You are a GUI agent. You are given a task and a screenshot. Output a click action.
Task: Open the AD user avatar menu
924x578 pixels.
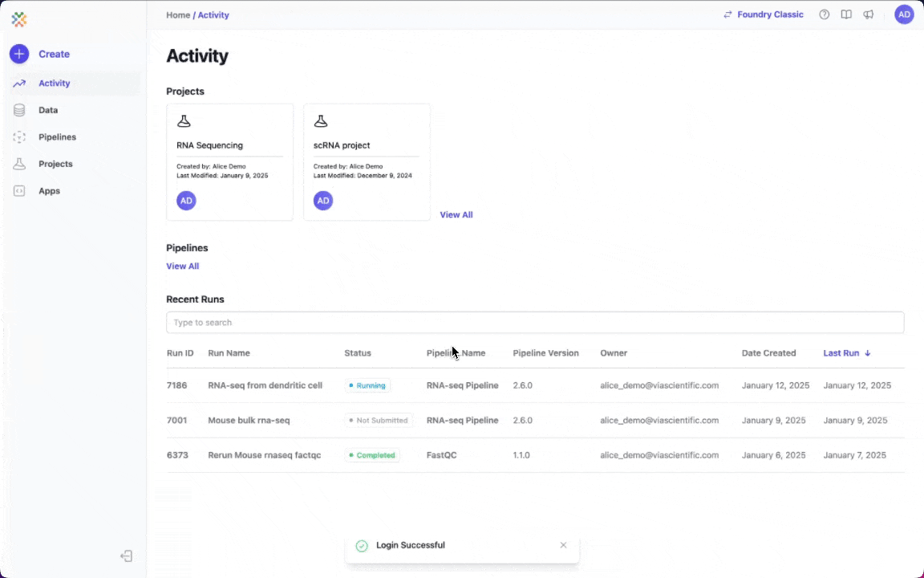tap(904, 14)
